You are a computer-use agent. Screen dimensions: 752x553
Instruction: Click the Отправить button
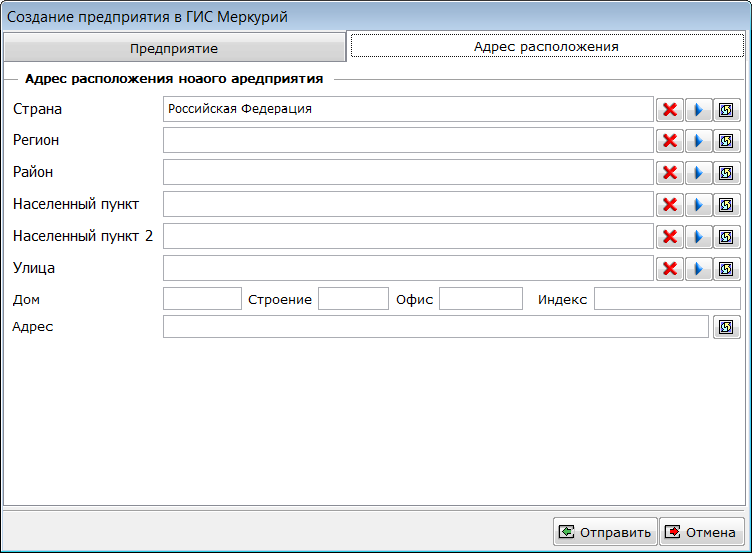pos(605,532)
